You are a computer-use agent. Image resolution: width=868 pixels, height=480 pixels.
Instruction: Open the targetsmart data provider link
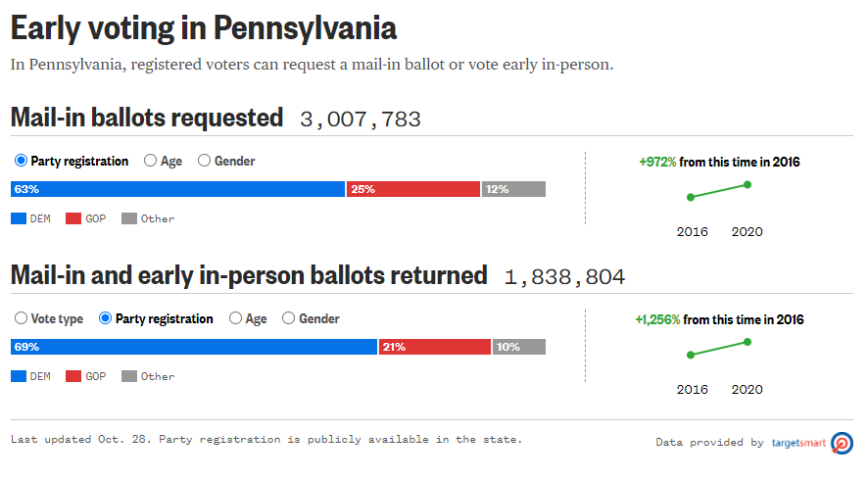[797, 443]
